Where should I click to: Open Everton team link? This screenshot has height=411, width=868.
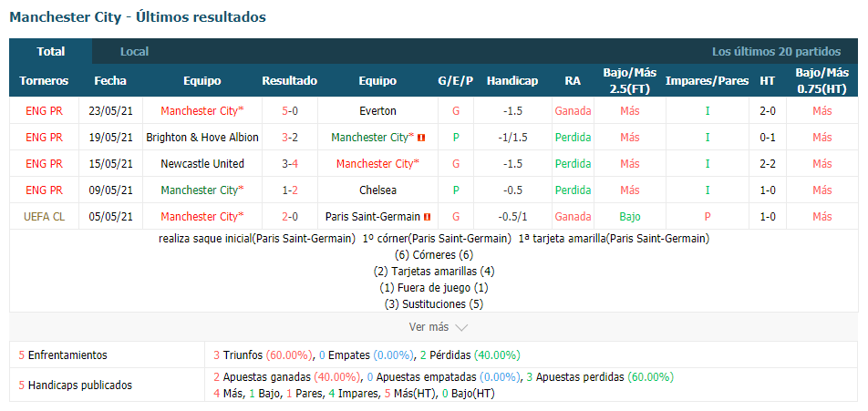(x=377, y=110)
